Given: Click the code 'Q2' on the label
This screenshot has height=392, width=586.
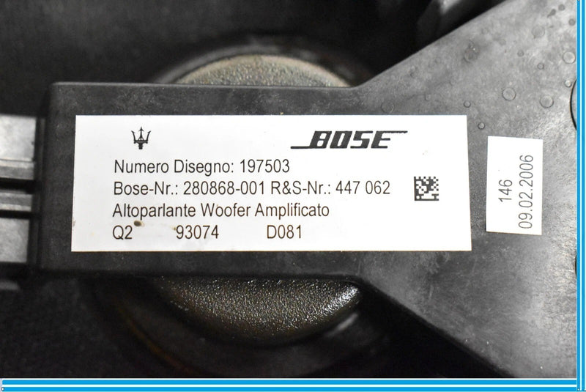Looking at the screenshot, I should coord(122,232).
